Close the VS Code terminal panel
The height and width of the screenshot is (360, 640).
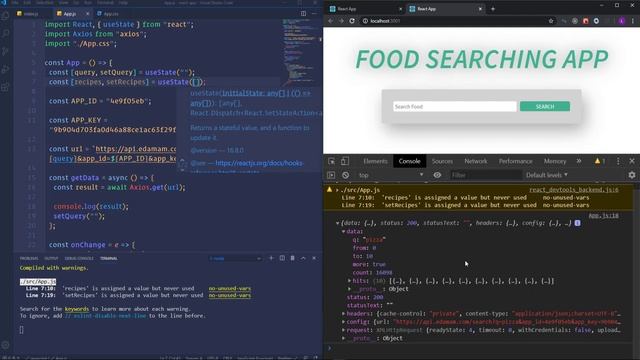point(314,258)
